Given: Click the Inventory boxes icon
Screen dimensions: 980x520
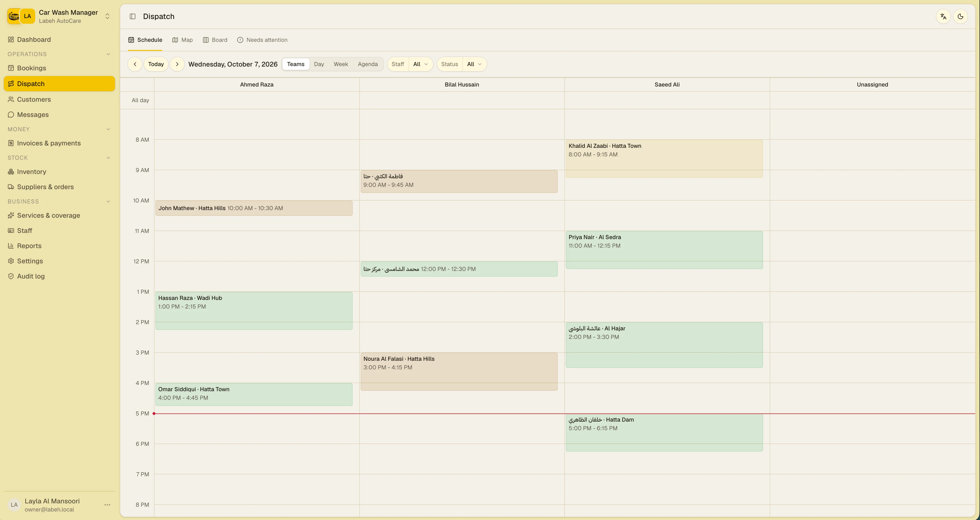Looking at the screenshot, I should pos(11,172).
